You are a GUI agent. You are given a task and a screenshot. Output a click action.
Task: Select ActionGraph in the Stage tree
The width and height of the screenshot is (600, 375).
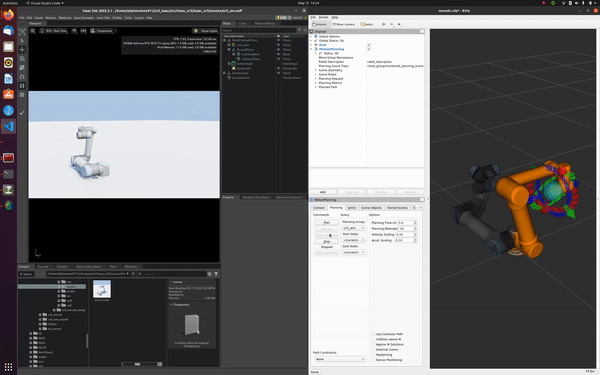245,64
